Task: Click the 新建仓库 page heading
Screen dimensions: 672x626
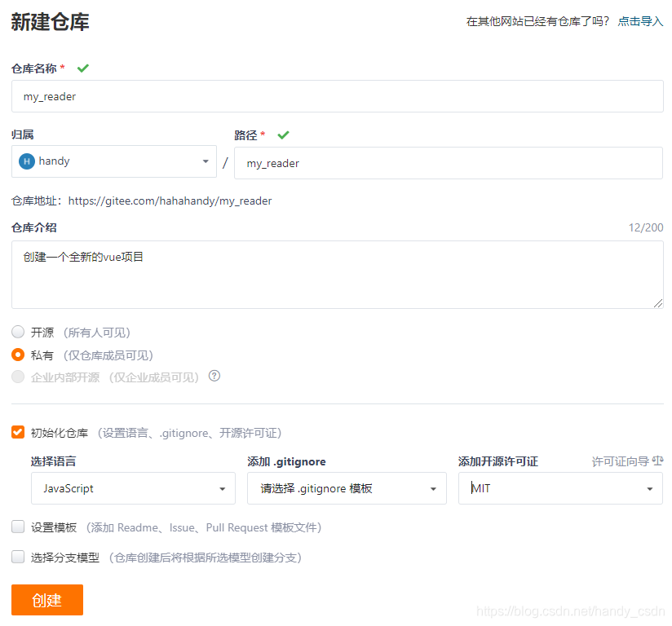Action: pos(50,22)
